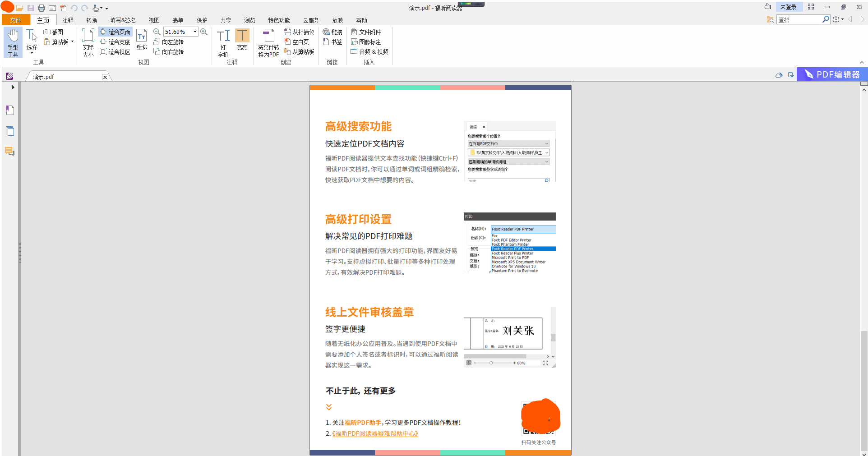Toggle the 高亮 highlight tool
868x456 pixels.
242,39
